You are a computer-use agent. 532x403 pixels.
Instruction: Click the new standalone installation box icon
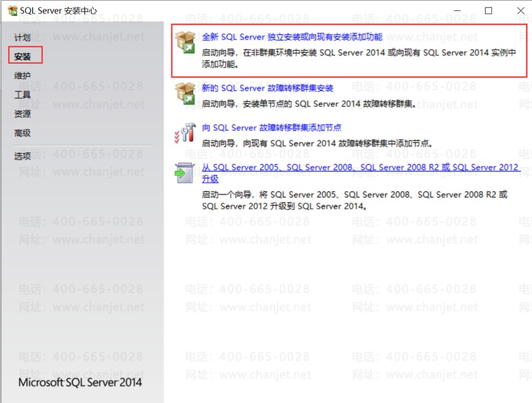tap(185, 42)
